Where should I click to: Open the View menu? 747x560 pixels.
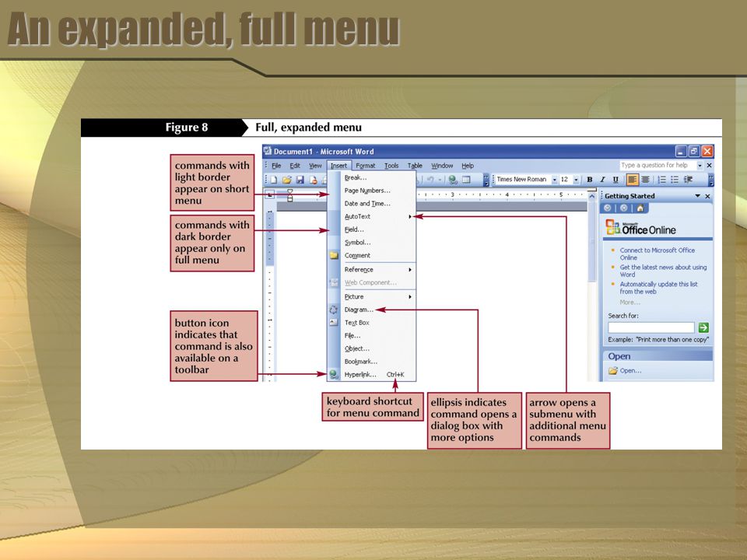[x=315, y=166]
